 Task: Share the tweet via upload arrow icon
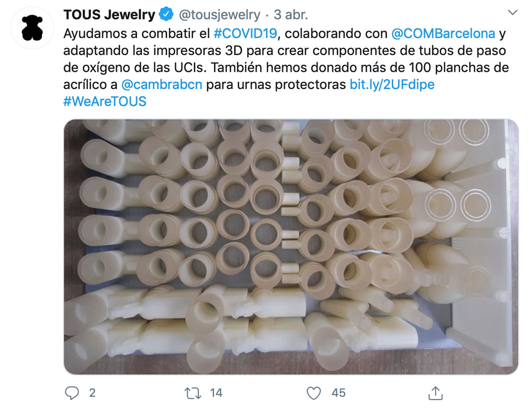(x=436, y=392)
